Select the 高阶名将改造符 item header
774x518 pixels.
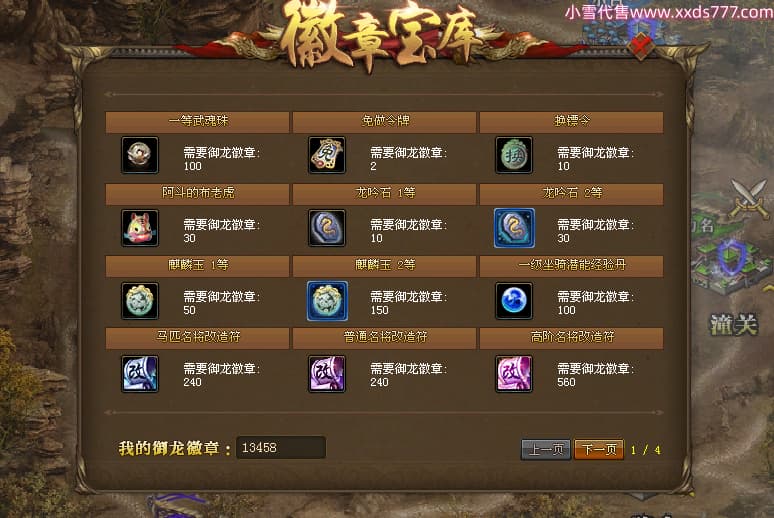coord(572,338)
